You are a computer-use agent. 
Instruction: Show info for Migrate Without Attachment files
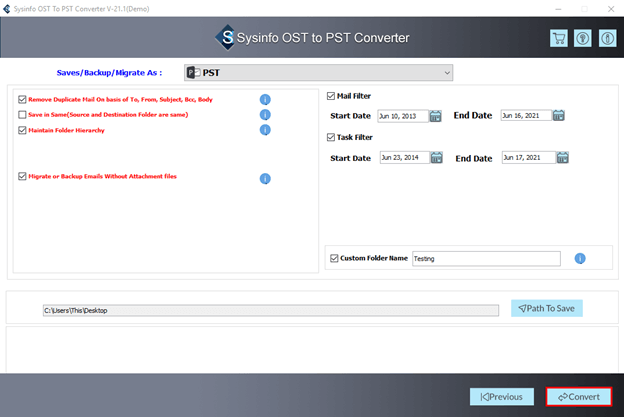[x=265, y=178]
